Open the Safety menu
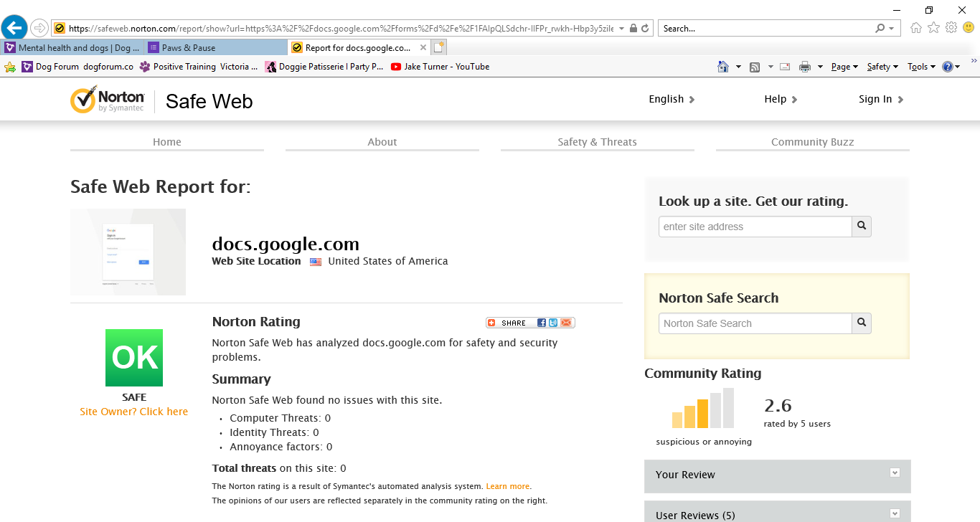The image size is (980, 522). click(x=882, y=67)
